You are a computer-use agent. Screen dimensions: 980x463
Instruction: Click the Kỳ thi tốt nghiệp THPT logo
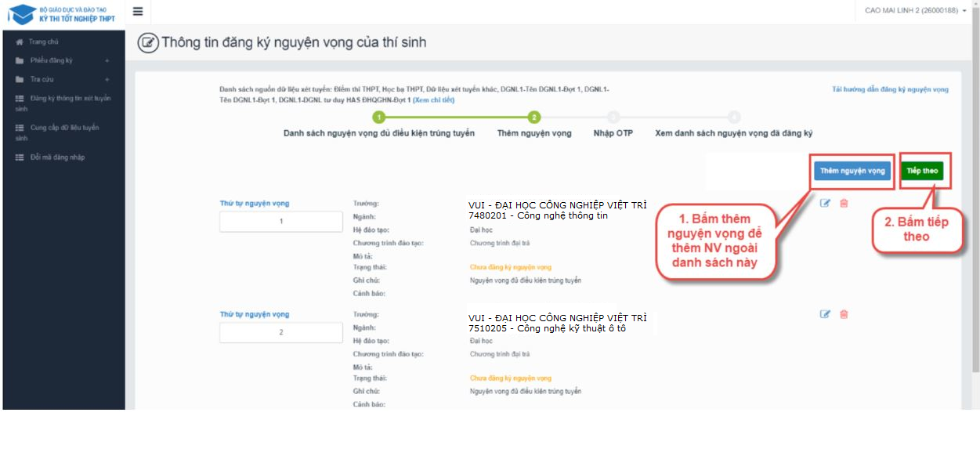click(x=62, y=14)
